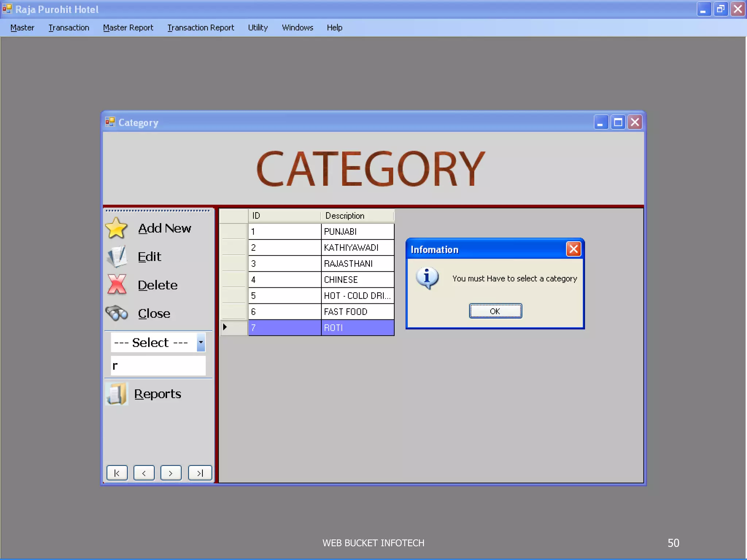Viewport: 747px width, 560px height.
Task: Go to next record button
Action: [171, 473]
